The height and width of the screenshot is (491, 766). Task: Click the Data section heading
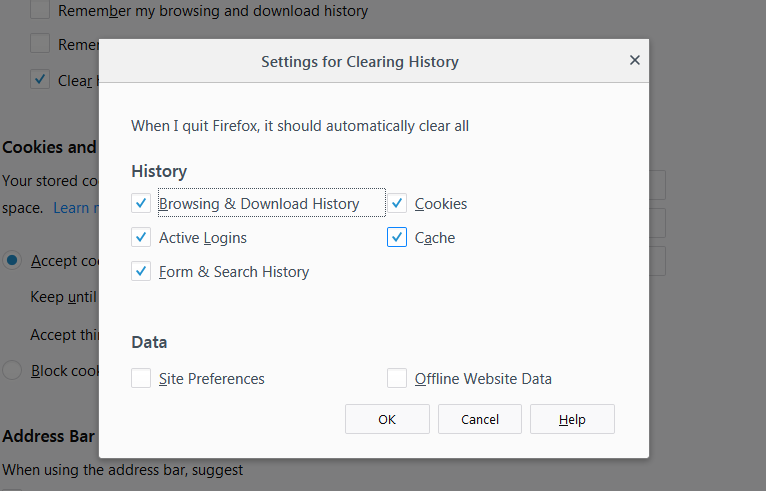tap(149, 342)
